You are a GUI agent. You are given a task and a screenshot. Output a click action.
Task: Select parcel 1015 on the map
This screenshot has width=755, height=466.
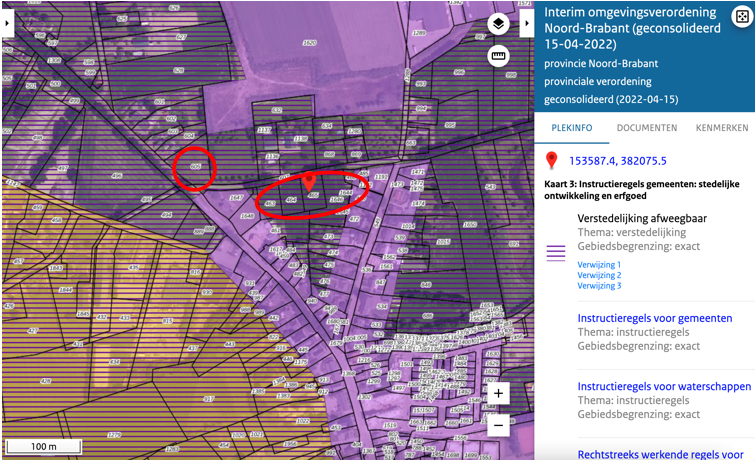443,242
